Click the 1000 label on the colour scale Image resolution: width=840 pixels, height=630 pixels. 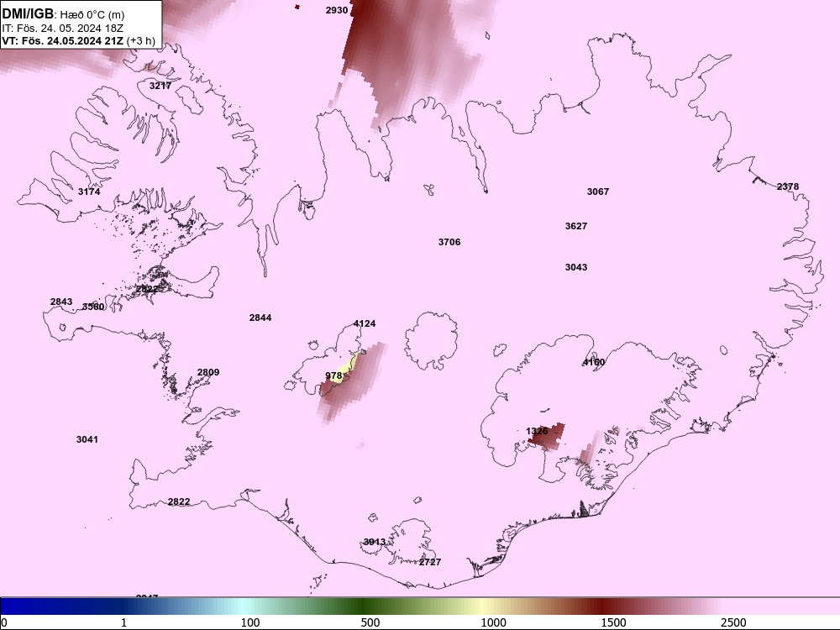[493, 622]
